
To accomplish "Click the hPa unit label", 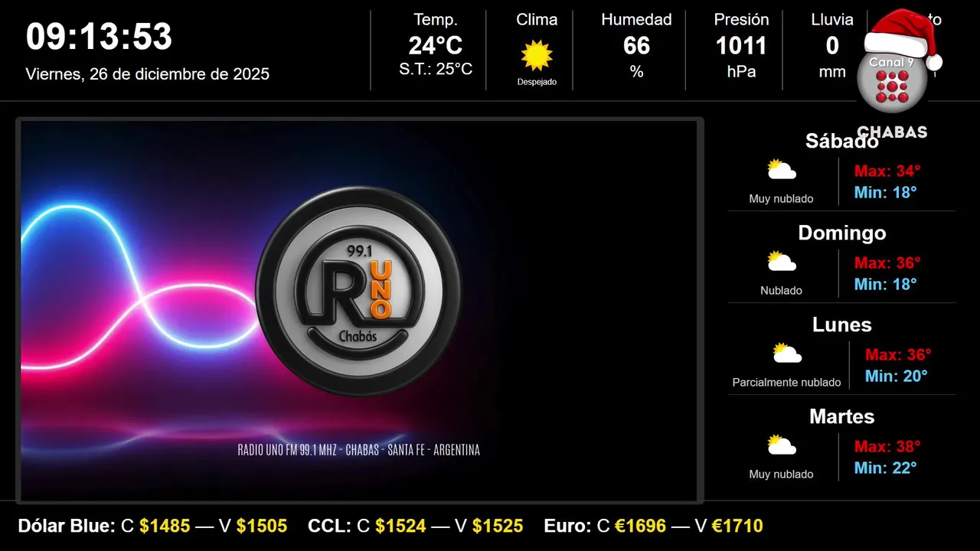I will pyautogui.click(x=741, y=72).
